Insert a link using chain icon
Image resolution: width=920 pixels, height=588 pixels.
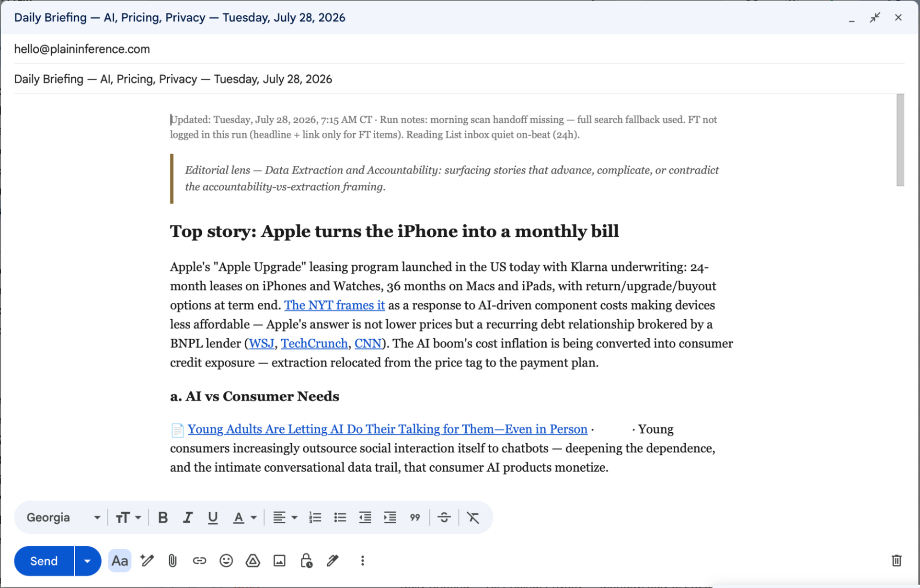(x=199, y=561)
